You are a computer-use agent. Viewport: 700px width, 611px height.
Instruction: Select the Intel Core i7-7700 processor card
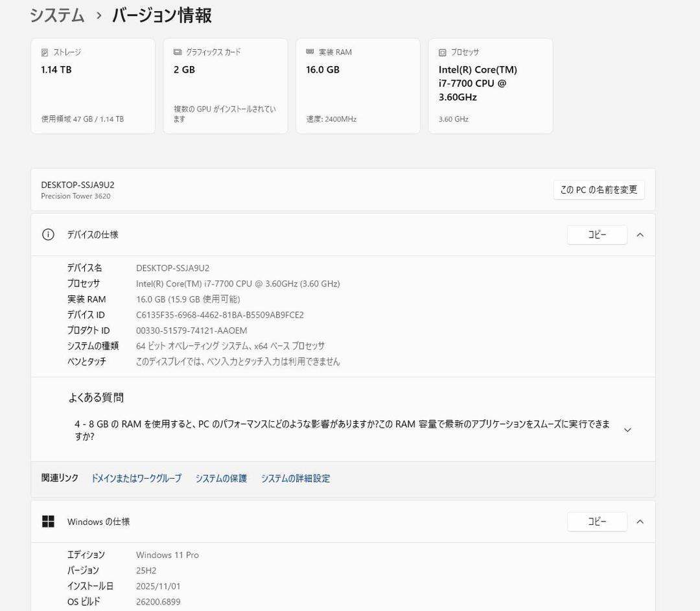tap(490, 86)
